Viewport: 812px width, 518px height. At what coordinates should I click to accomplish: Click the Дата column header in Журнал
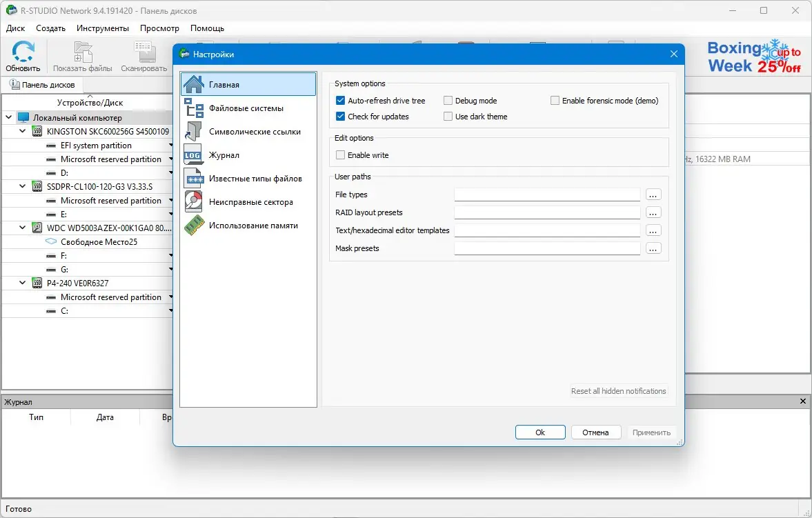(105, 417)
